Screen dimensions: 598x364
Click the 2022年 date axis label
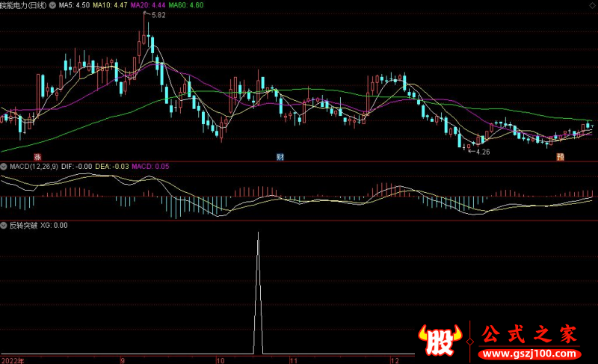click(13, 360)
